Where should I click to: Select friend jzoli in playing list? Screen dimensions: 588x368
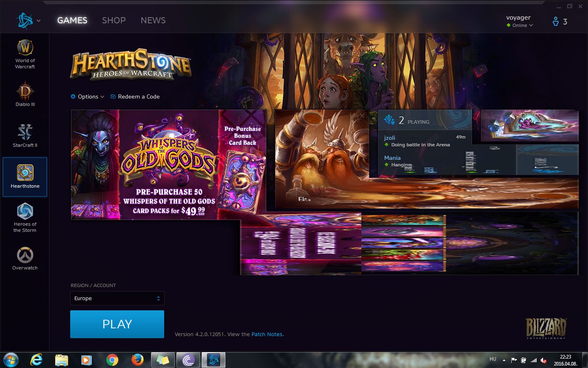pyautogui.click(x=425, y=141)
